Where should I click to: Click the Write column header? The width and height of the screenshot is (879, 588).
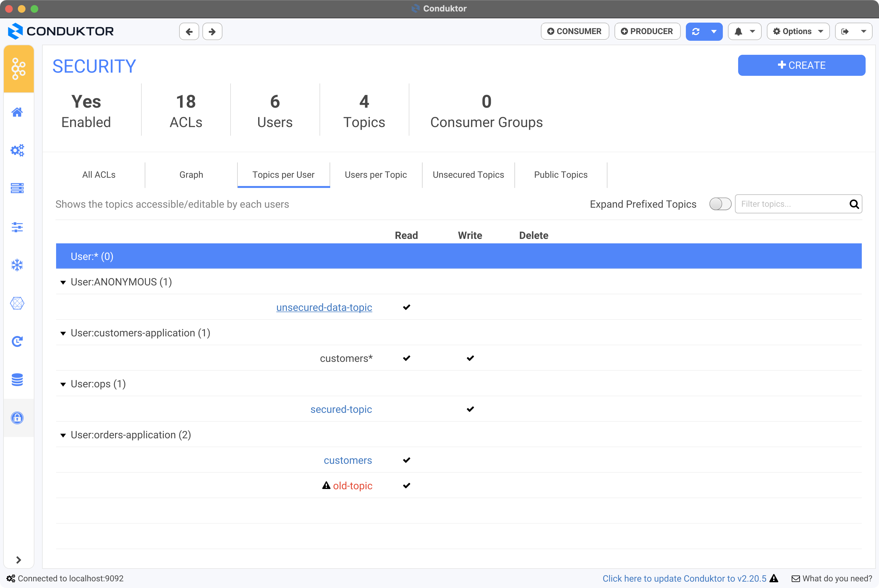(x=470, y=235)
